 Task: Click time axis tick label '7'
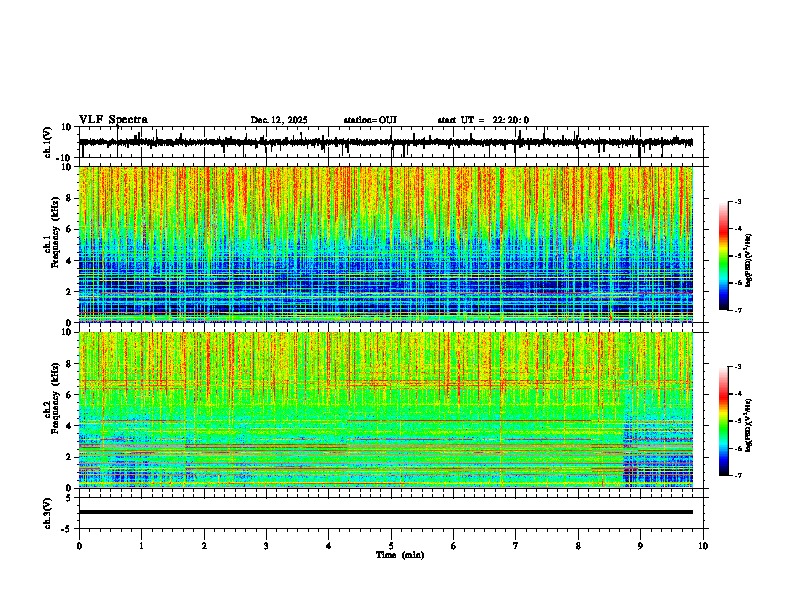[516, 546]
